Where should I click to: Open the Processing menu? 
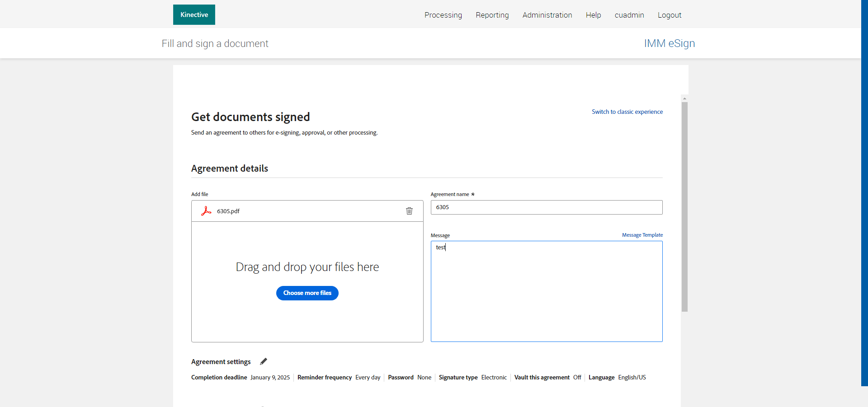pyautogui.click(x=443, y=15)
